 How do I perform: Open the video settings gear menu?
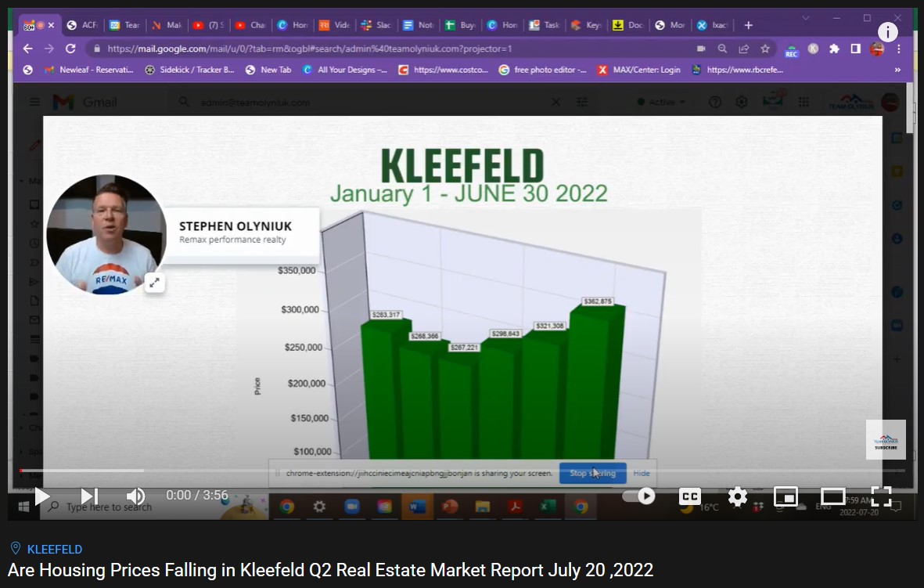click(x=737, y=496)
